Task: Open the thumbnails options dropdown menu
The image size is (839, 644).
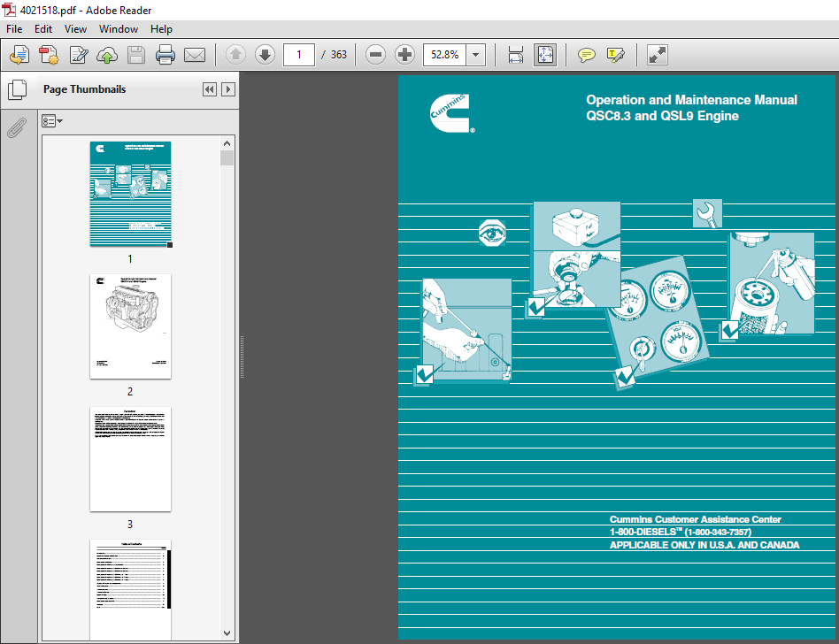Action: pos(52,121)
